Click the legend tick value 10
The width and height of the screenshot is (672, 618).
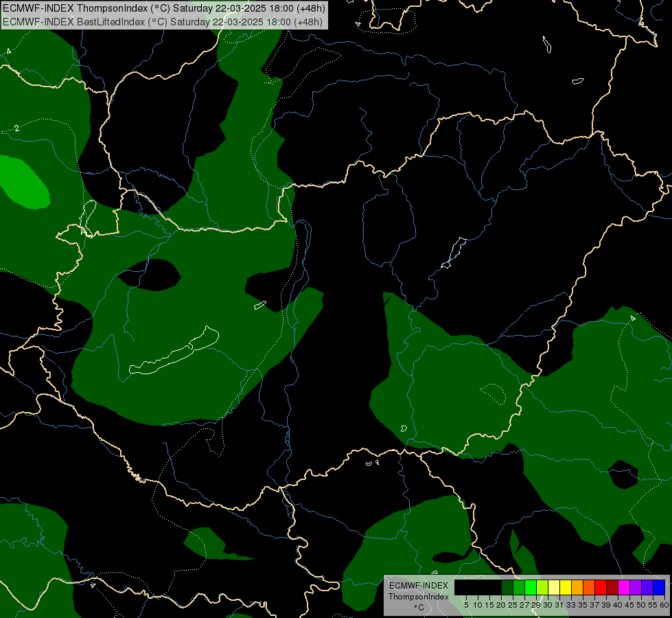[478, 605]
